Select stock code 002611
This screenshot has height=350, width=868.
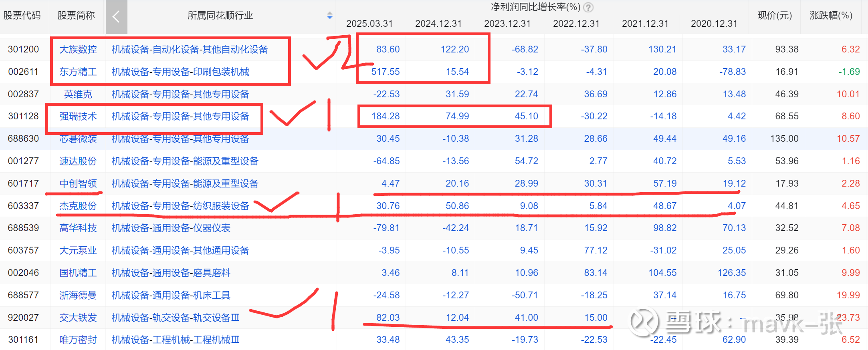point(24,72)
